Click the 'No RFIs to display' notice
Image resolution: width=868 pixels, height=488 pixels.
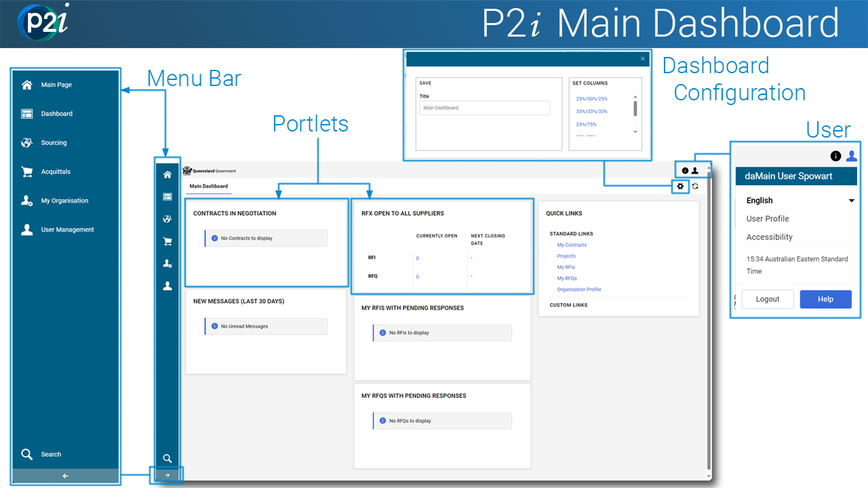pos(442,333)
